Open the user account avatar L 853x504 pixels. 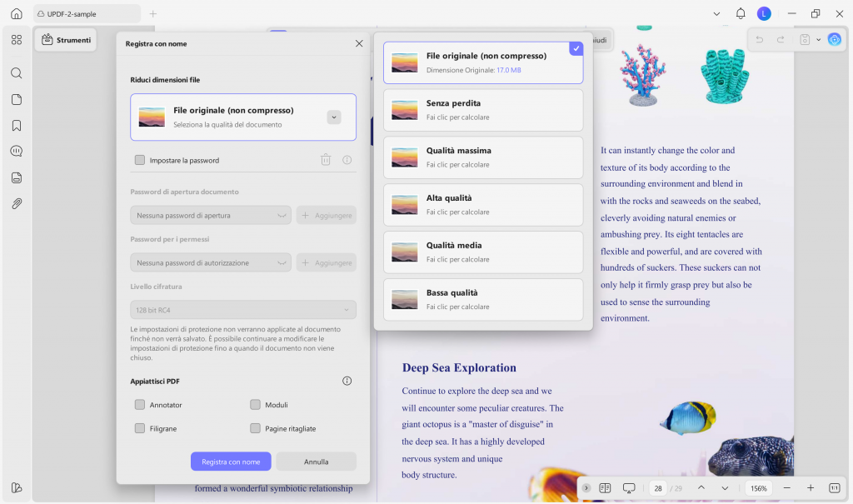[764, 13]
